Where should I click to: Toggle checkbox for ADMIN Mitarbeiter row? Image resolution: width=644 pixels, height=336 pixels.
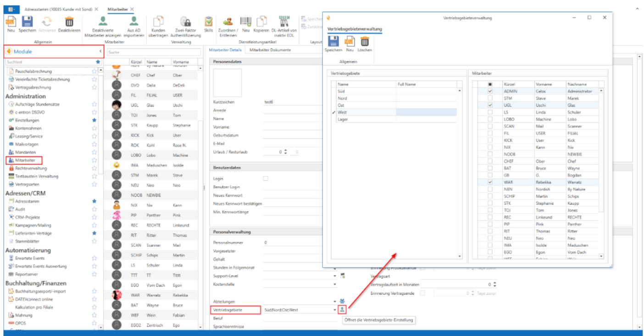490,91
